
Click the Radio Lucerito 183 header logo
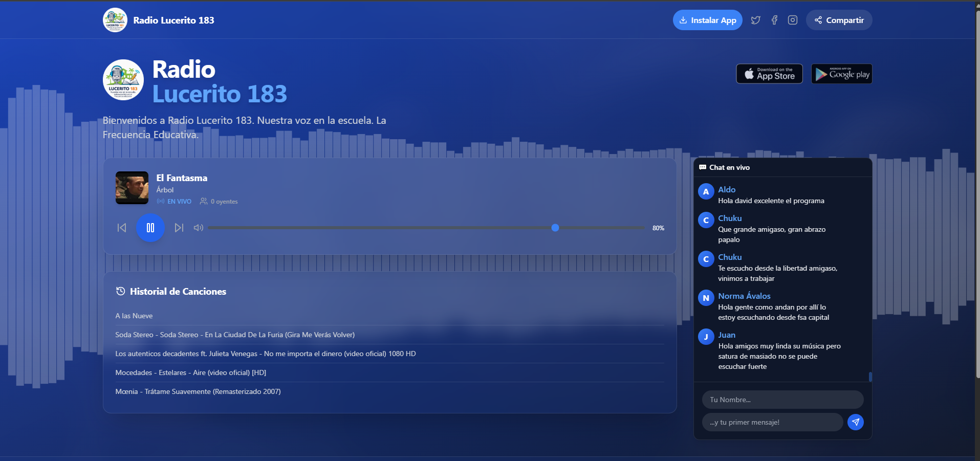click(115, 20)
